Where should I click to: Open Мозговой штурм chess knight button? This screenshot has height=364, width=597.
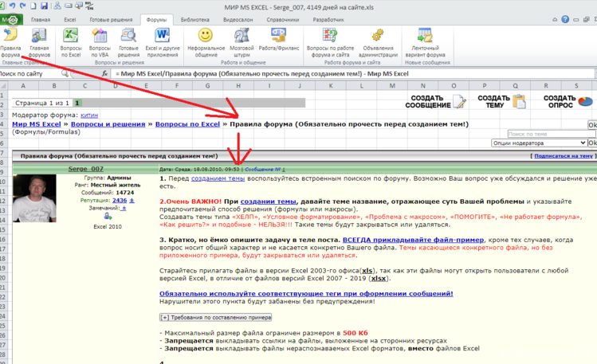242,43
